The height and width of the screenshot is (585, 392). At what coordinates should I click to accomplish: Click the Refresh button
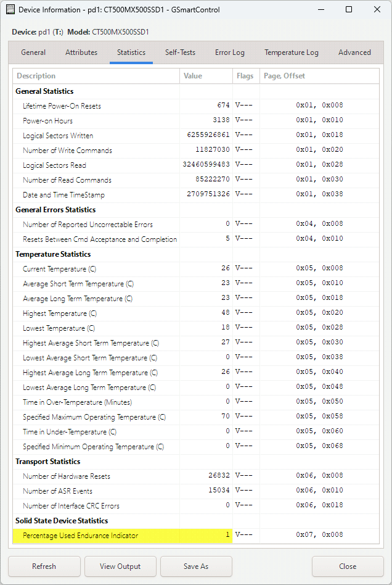(x=44, y=566)
